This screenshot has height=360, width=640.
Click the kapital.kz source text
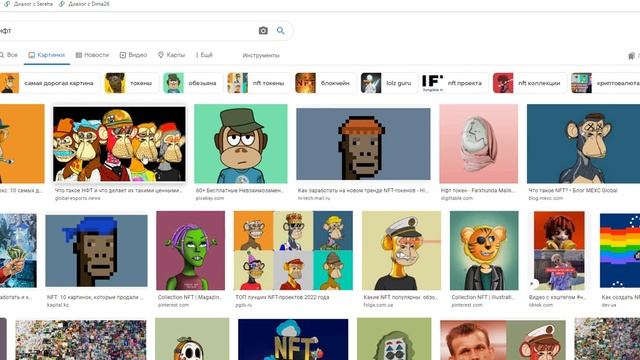tap(58, 305)
